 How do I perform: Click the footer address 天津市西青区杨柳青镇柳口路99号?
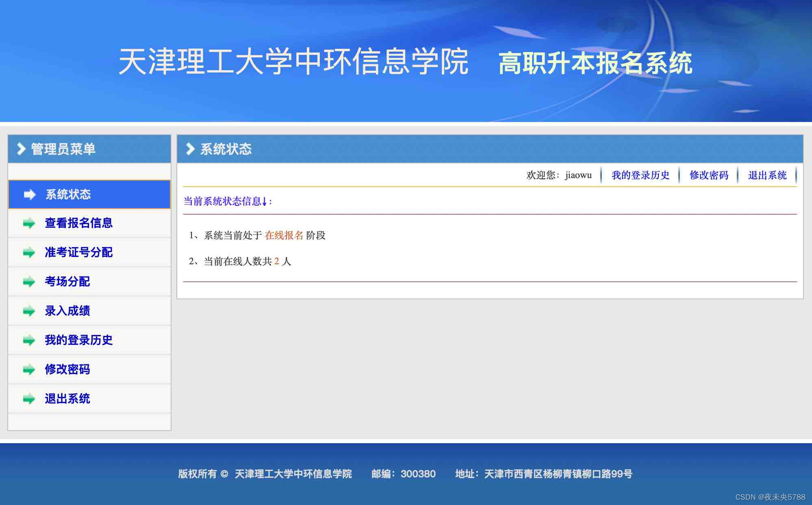[x=558, y=474]
